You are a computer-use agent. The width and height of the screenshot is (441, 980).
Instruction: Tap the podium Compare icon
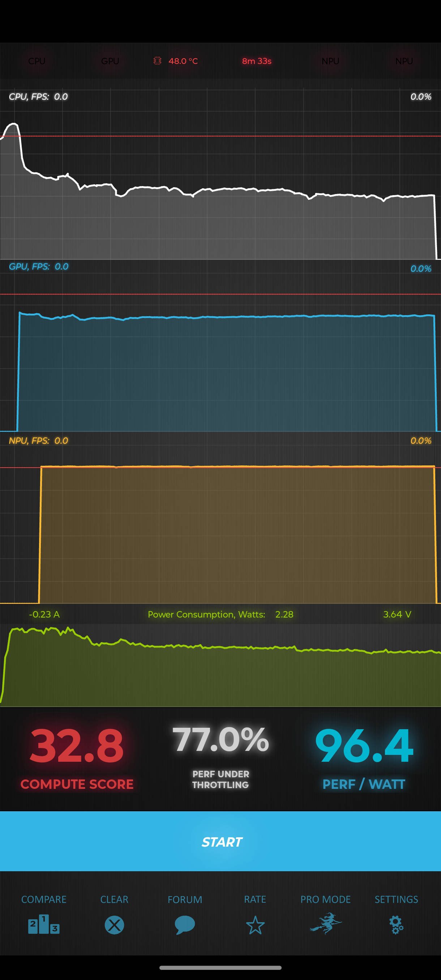point(44,924)
